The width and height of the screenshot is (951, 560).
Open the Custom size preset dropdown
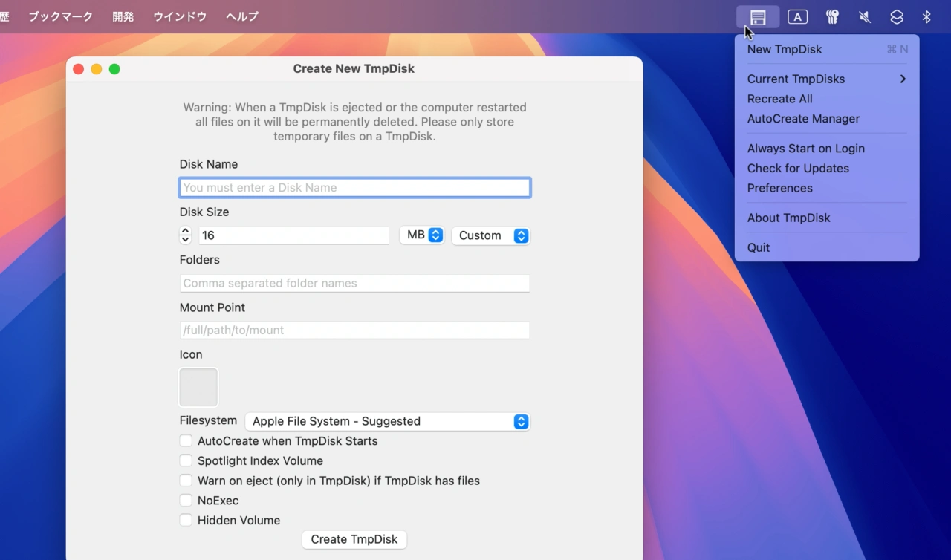point(490,235)
